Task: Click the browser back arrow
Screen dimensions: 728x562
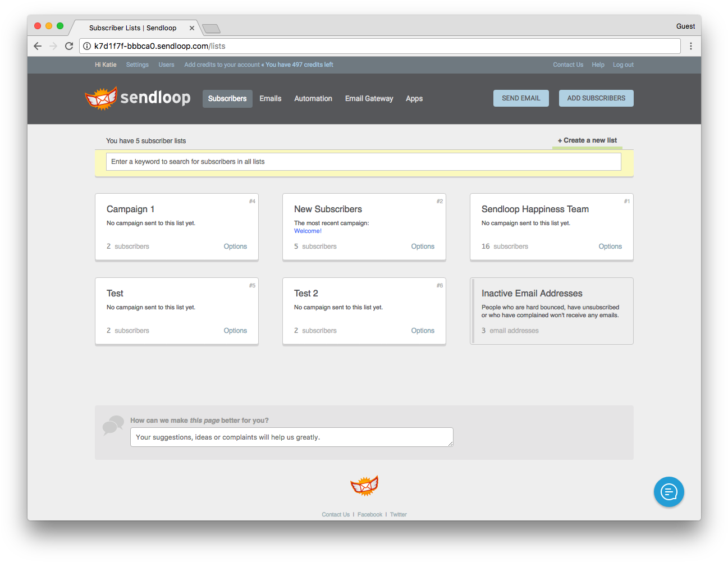Action: pos(38,46)
